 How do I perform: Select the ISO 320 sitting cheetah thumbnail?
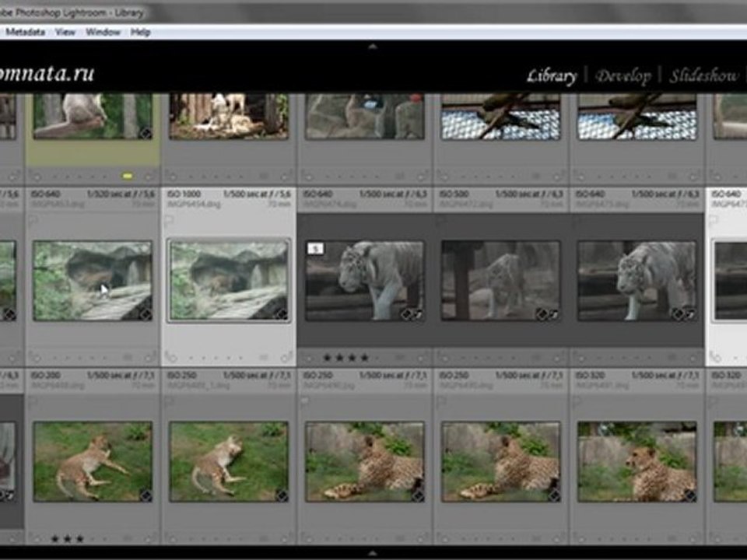(x=637, y=462)
